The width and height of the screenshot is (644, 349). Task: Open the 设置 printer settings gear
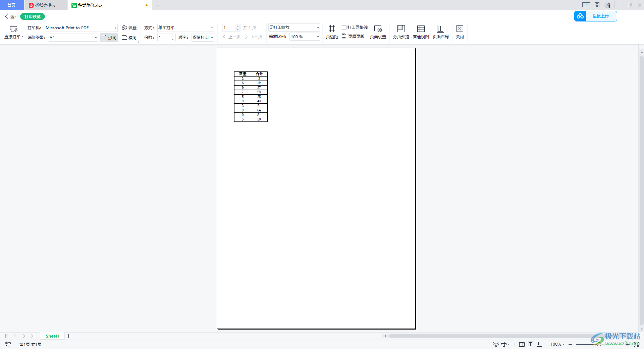pos(129,28)
